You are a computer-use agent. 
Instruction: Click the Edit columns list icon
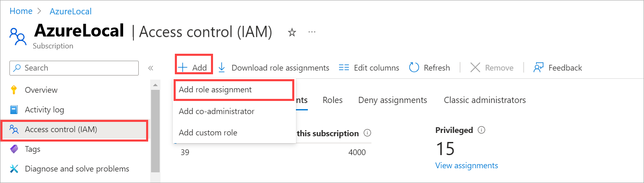coord(344,68)
